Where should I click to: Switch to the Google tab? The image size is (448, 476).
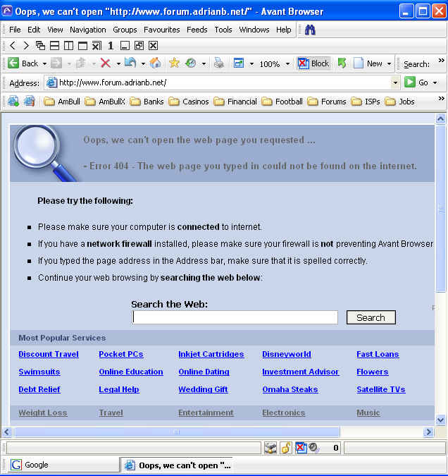[x=63, y=465]
